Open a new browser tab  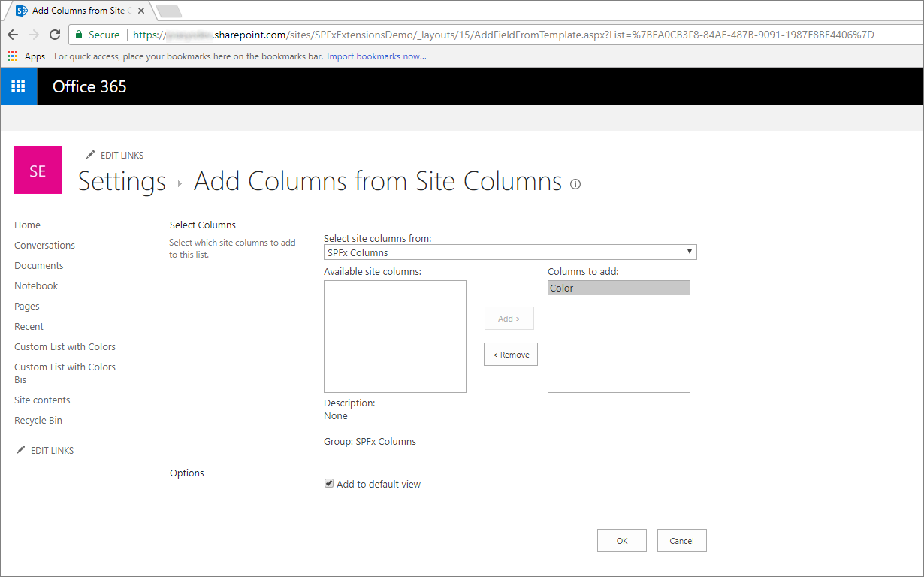pos(168,11)
